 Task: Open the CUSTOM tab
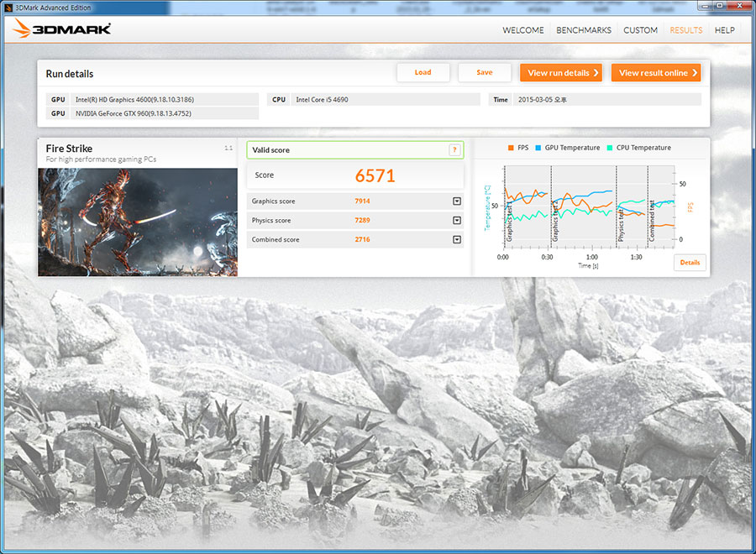point(640,30)
